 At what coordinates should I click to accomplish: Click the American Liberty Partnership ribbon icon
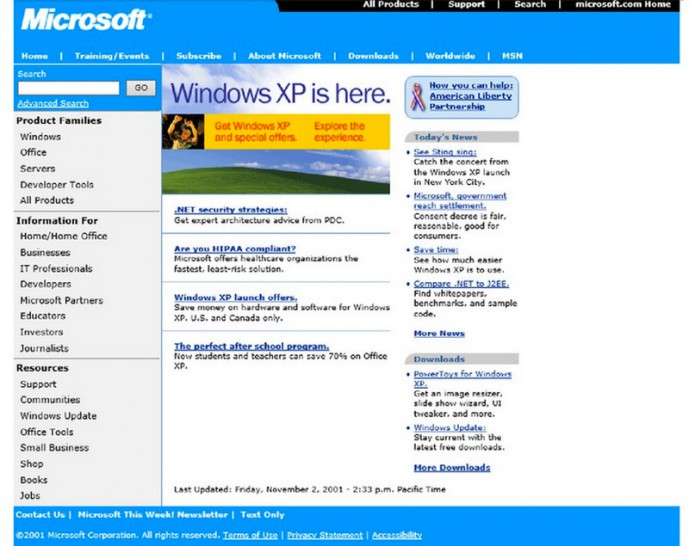pyautogui.click(x=416, y=96)
